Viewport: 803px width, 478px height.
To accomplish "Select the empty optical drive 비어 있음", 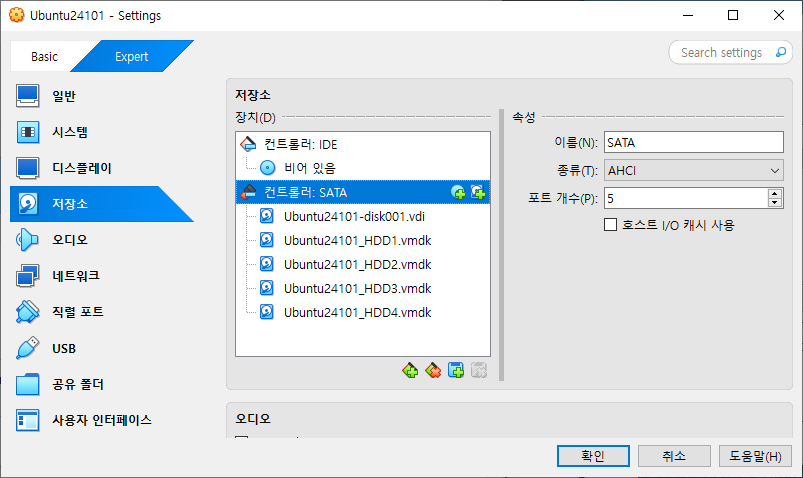I will point(363,168).
